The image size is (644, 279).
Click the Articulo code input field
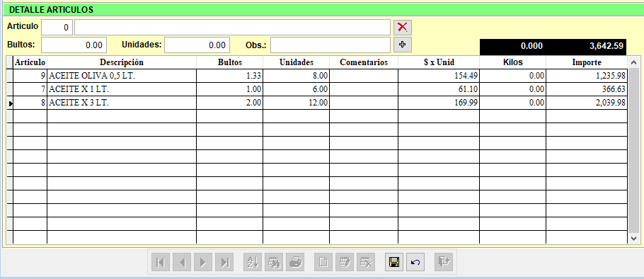pos(57,28)
